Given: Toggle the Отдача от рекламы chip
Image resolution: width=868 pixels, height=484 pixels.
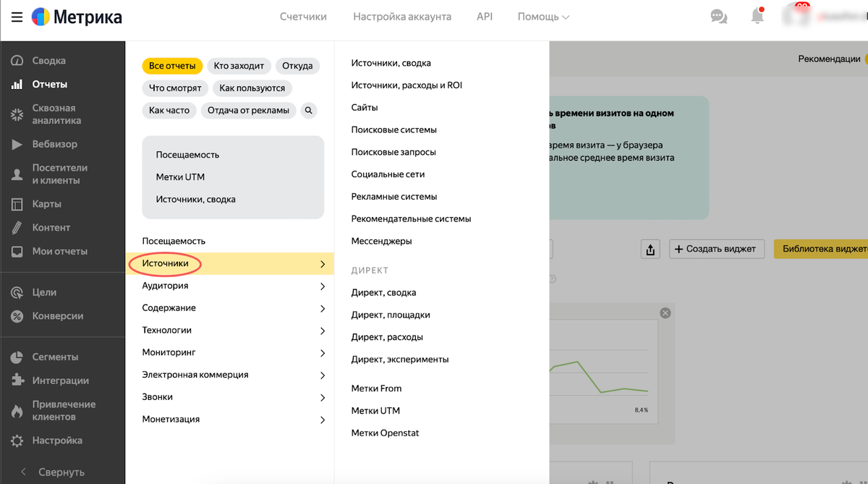Looking at the screenshot, I should [248, 111].
